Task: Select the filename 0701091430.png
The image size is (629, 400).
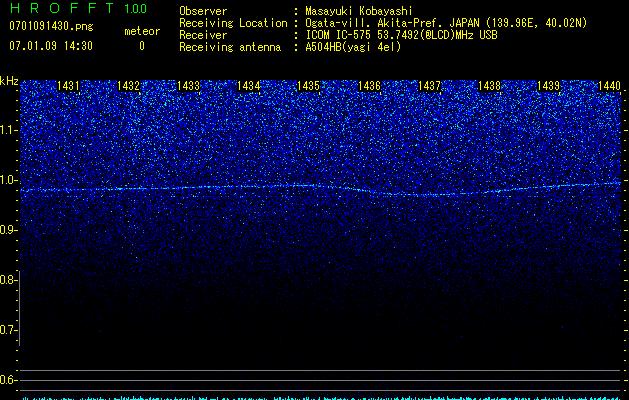Action: tap(51, 26)
